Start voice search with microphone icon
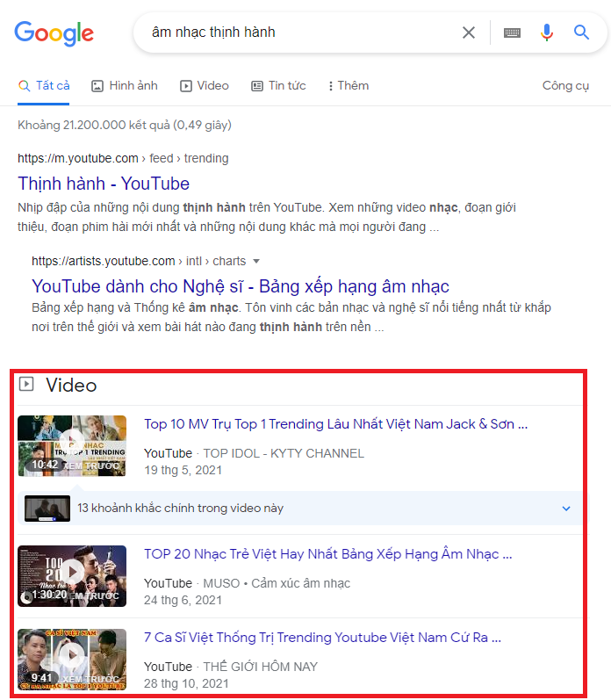611x700 pixels. click(547, 32)
